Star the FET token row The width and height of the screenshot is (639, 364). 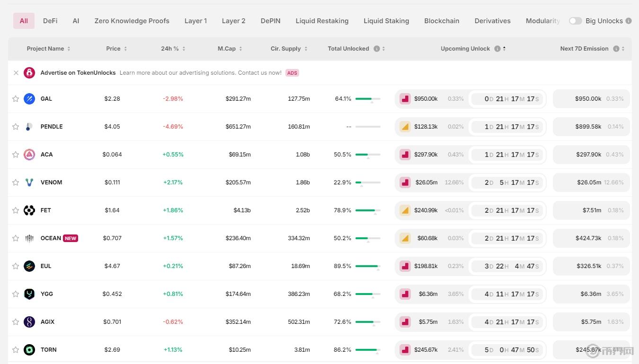16,210
